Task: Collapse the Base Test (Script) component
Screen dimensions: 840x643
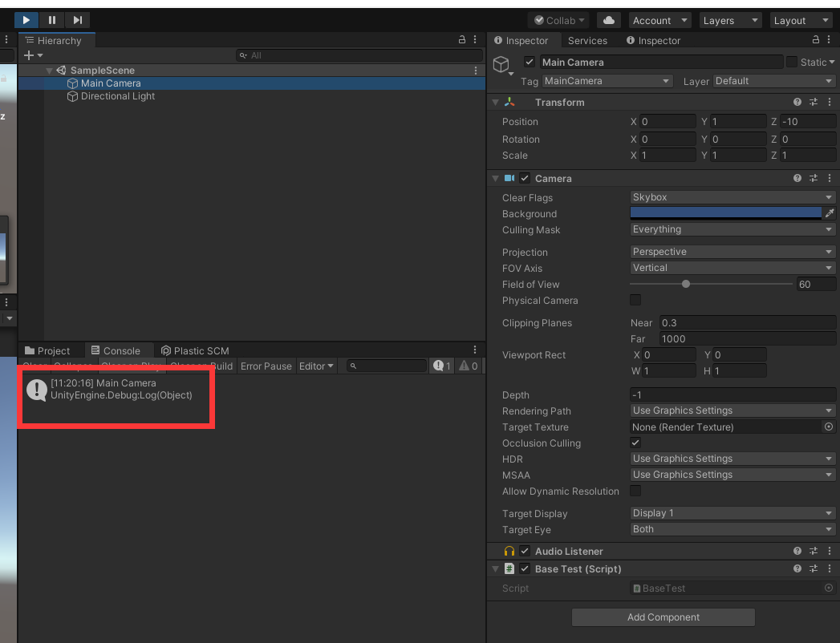Action: click(496, 569)
